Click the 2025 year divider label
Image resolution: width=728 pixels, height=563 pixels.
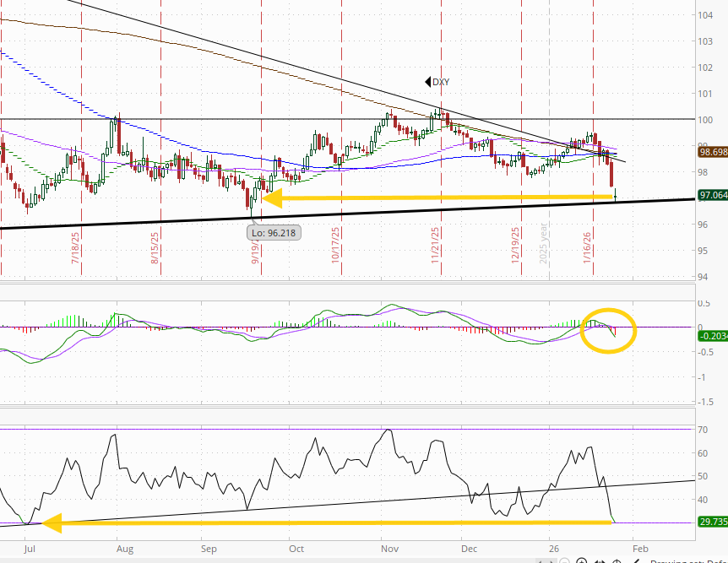click(x=543, y=244)
